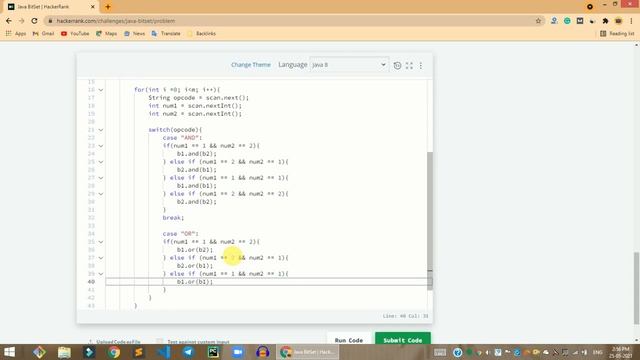Fold the else-if block at line 29

[101, 194]
